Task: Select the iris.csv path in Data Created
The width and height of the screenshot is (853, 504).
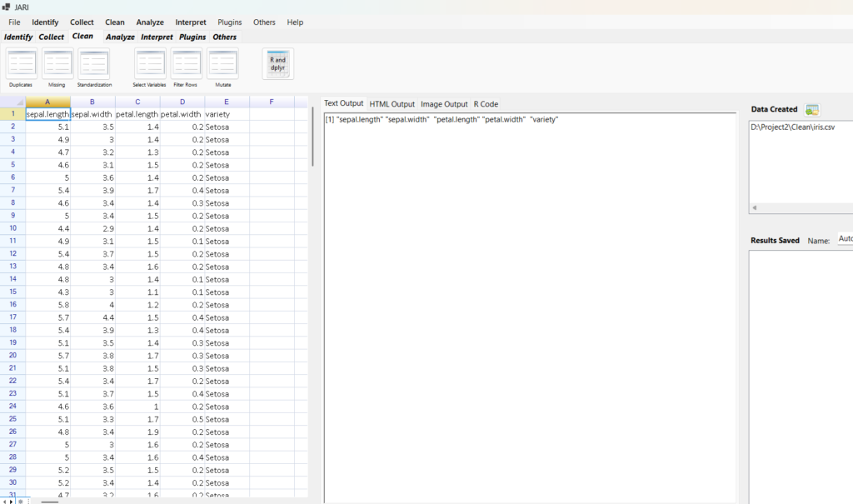Action: (x=793, y=127)
